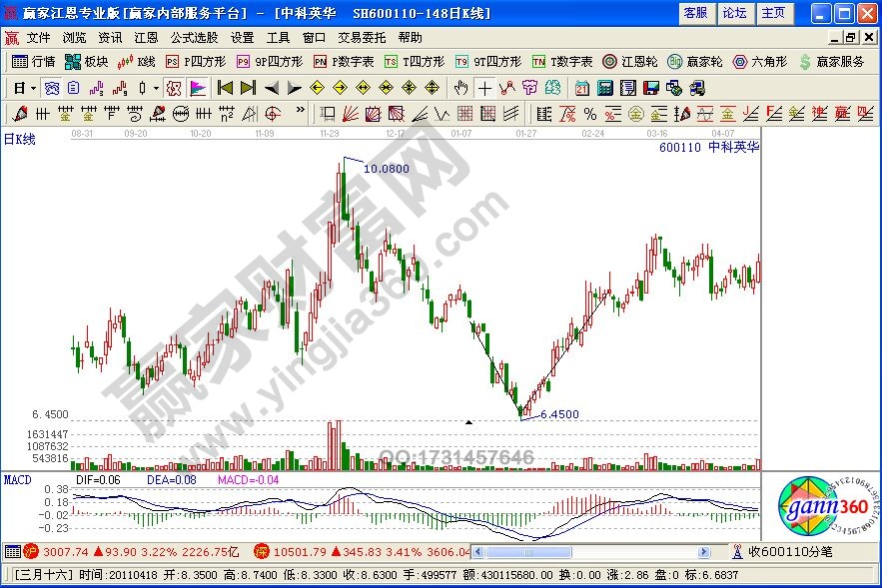This screenshot has width=882, height=588.
Task: Click the 10.0800 high price label
Action: point(387,169)
